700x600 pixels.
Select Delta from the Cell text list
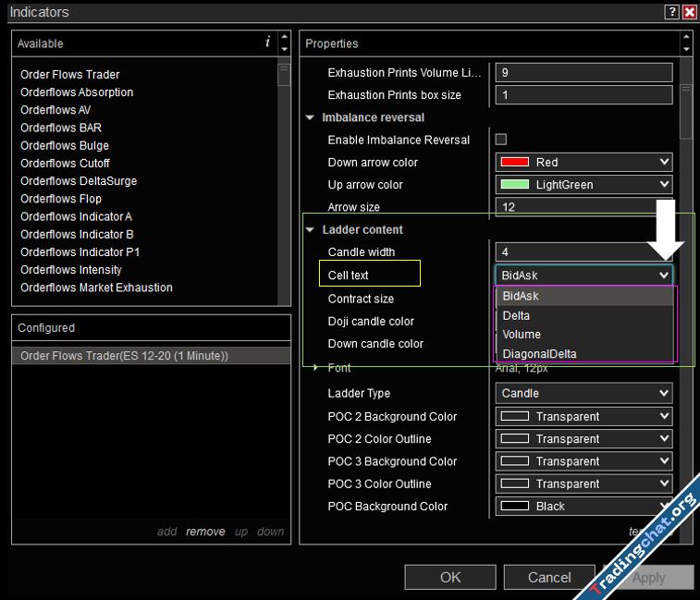tap(516, 315)
